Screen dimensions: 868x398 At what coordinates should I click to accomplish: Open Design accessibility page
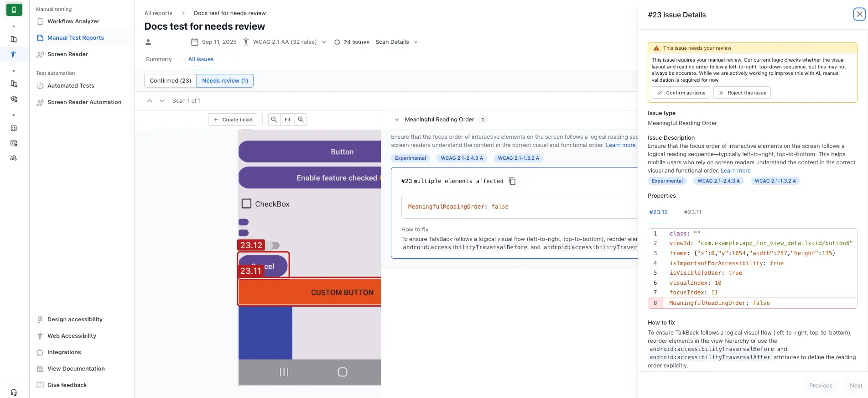75,319
